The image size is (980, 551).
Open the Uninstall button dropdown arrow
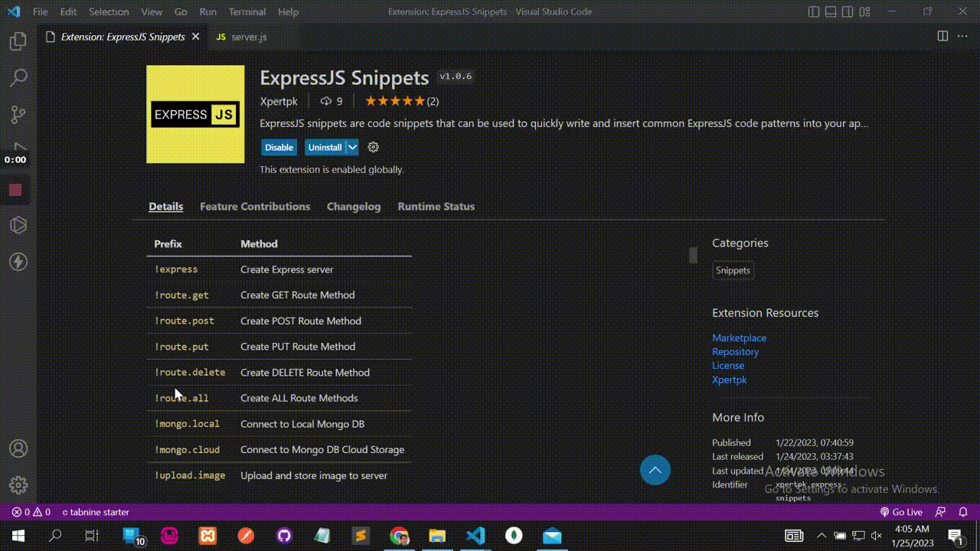click(x=352, y=147)
